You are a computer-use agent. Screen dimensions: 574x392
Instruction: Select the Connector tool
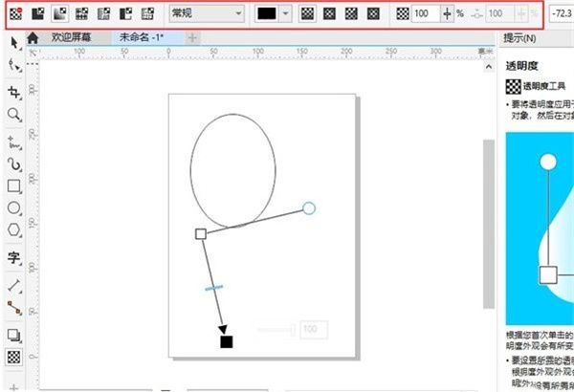click(14, 308)
